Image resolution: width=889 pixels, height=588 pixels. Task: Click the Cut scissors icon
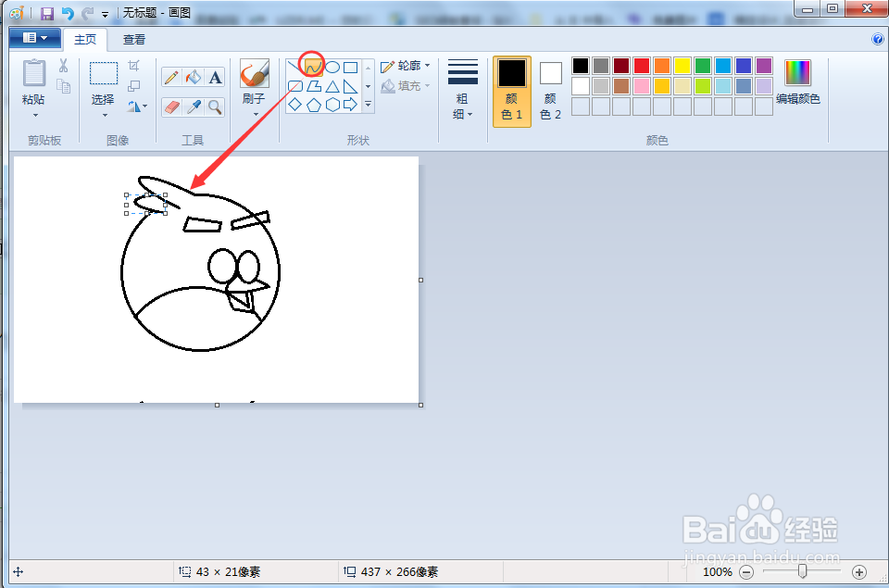(63, 66)
